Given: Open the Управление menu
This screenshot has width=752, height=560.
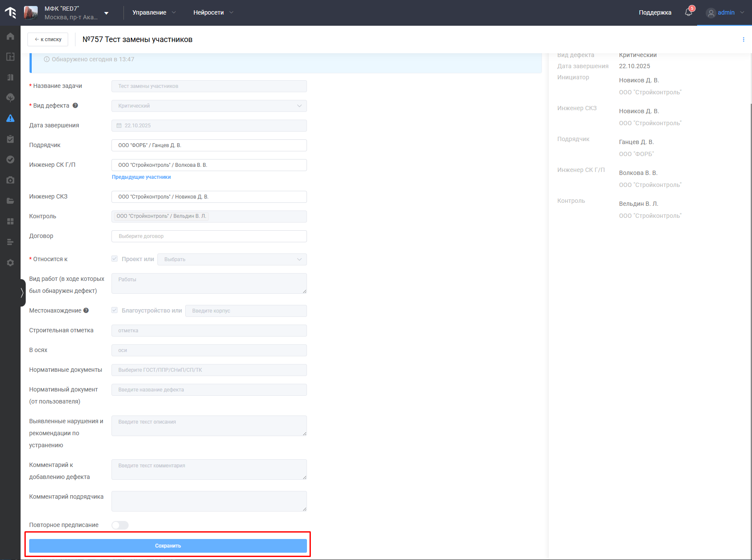Looking at the screenshot, I should pos(154,12).
